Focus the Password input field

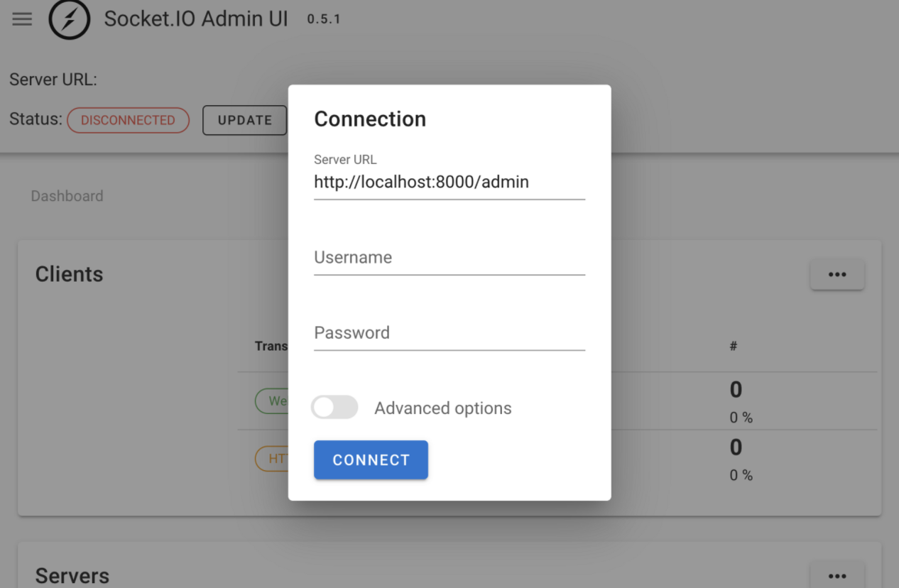(x=449, y=333)
